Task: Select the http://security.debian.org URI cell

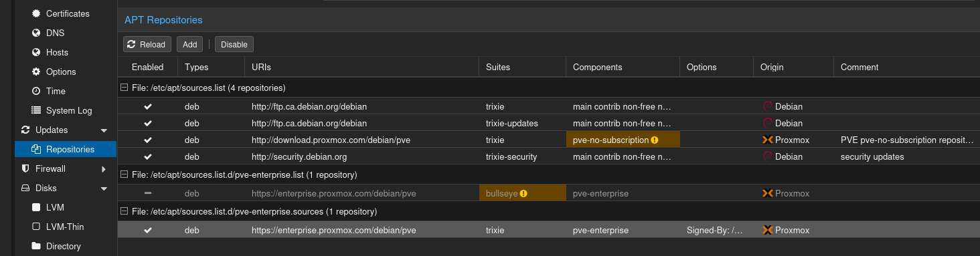Action: click(x=361, y=156)
